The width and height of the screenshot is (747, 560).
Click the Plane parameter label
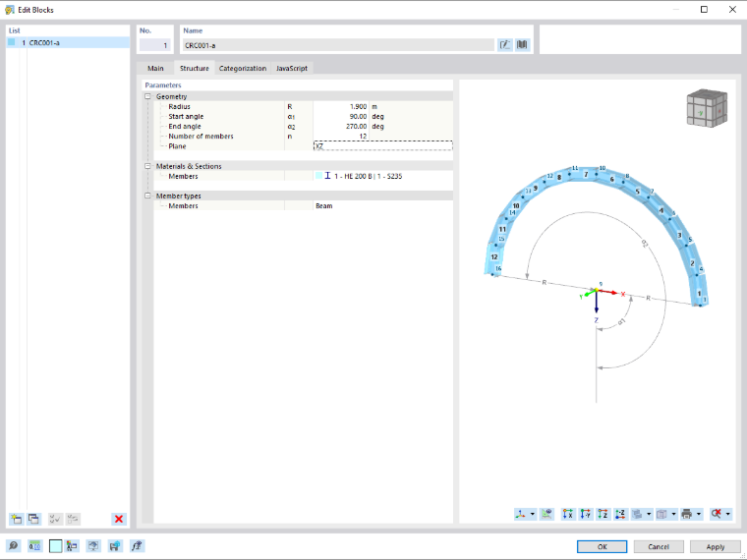[x=177, y=146]
